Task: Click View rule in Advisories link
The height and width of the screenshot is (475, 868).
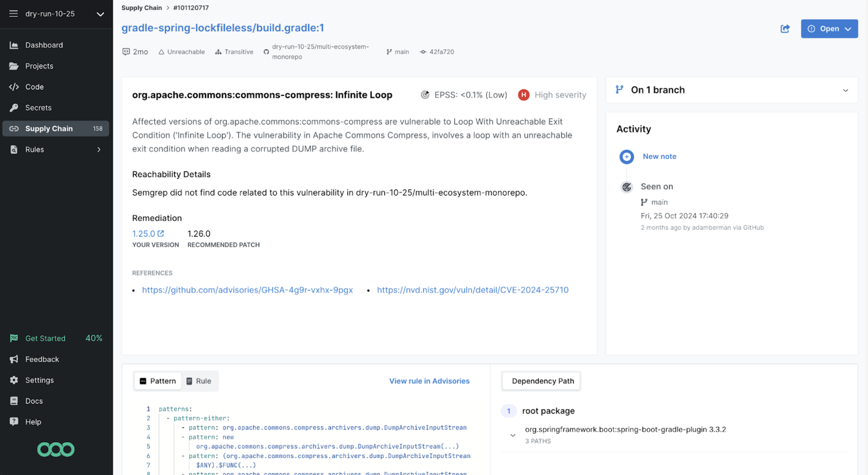Action: pos(429,381)
